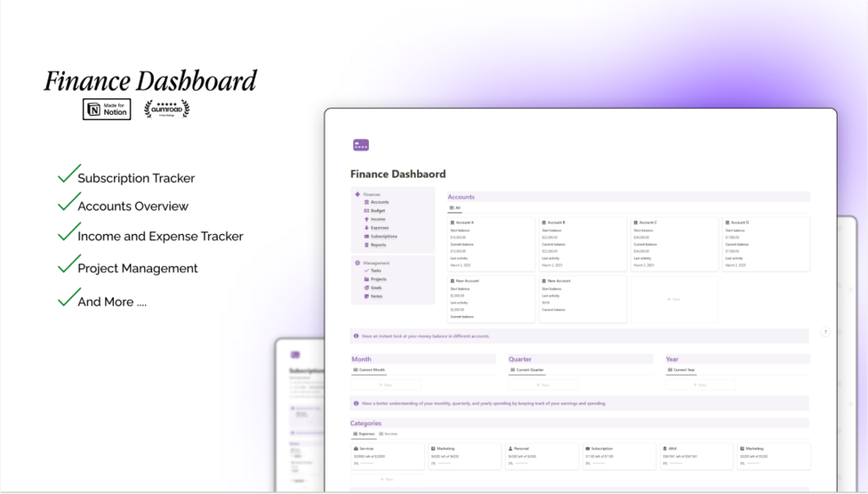
Task: Click the Account C bank icon
Action: (636, 223)
